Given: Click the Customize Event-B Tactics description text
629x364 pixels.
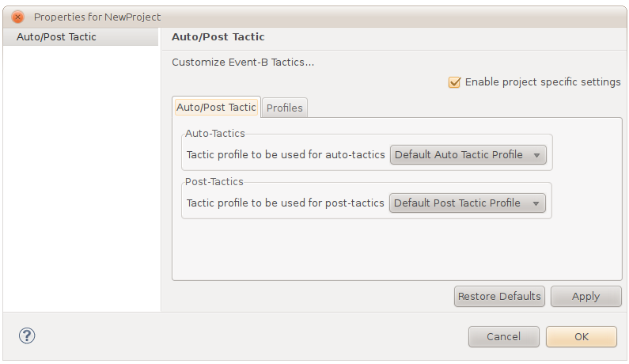Looking at the screenshot, I should point(243,63).
